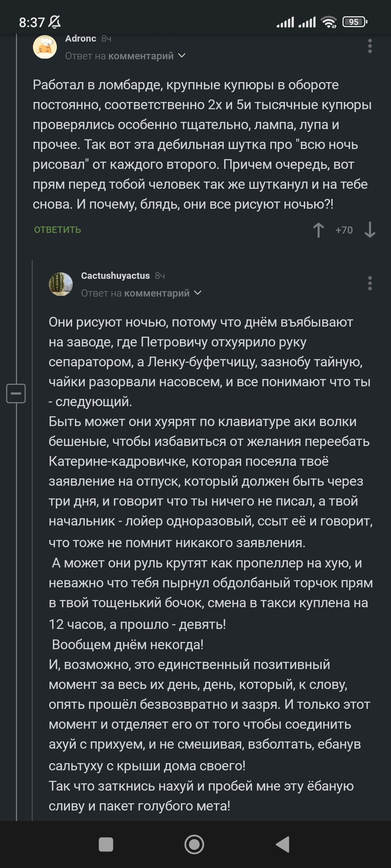391x868 pixels.
Task: Tap Android recent apps square button
Action: pyautogui.click(x=106, y=844)
